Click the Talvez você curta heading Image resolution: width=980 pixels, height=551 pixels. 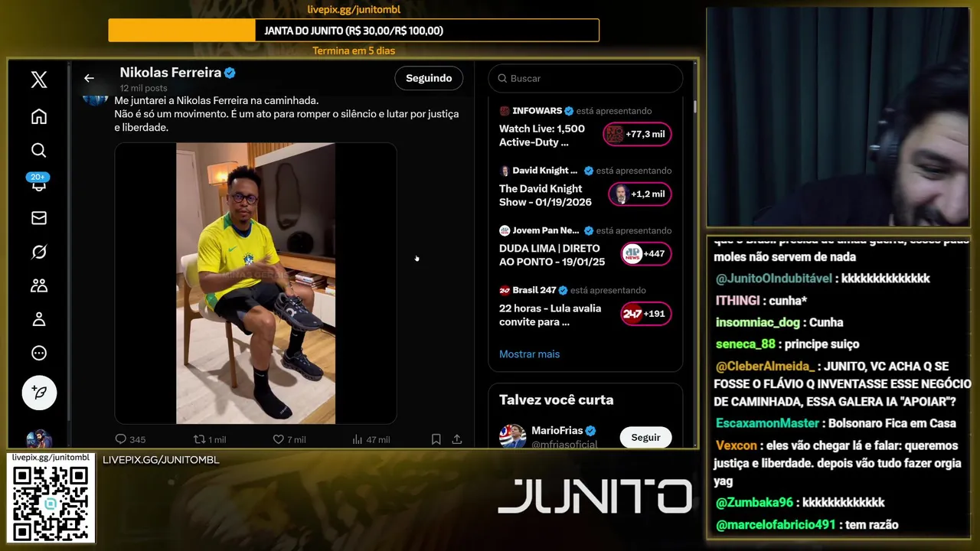pos(556,399)
